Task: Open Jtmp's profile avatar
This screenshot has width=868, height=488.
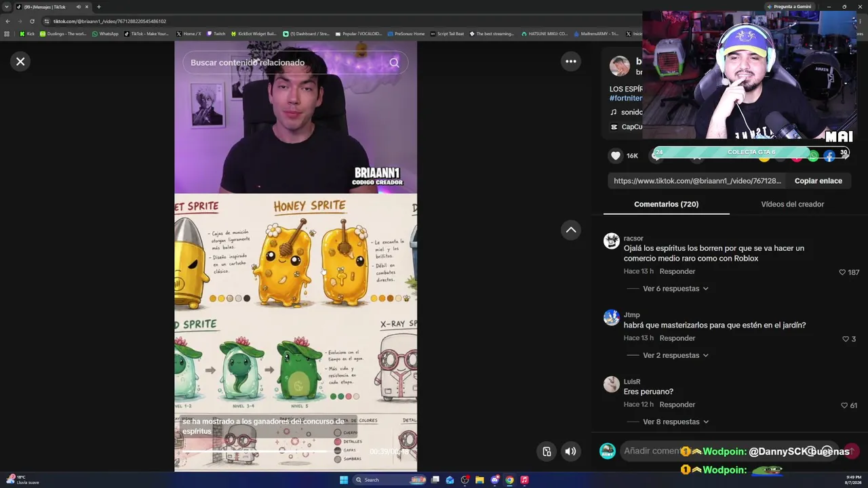Action: click(x=612, y=317)
